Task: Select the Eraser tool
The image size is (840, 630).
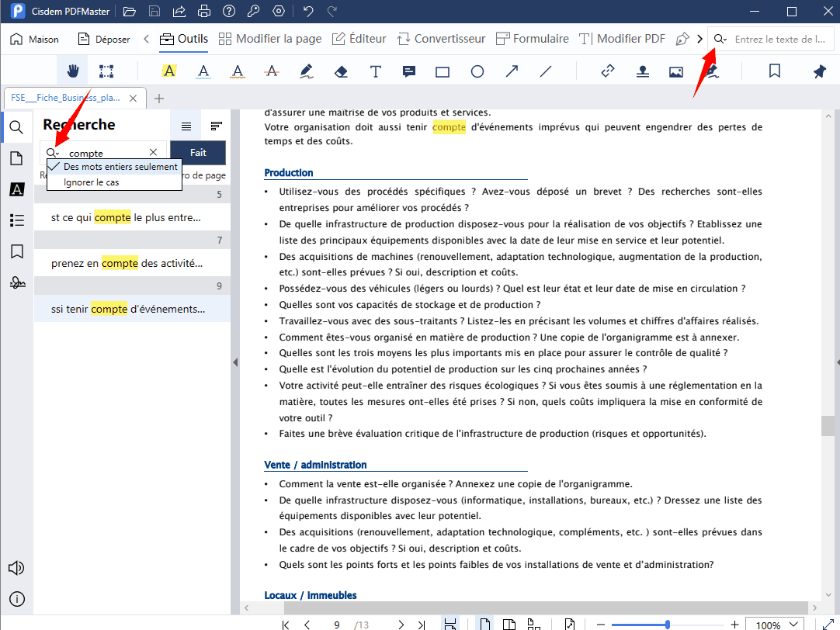Action: pyautogui.click(x=341, y=71)
